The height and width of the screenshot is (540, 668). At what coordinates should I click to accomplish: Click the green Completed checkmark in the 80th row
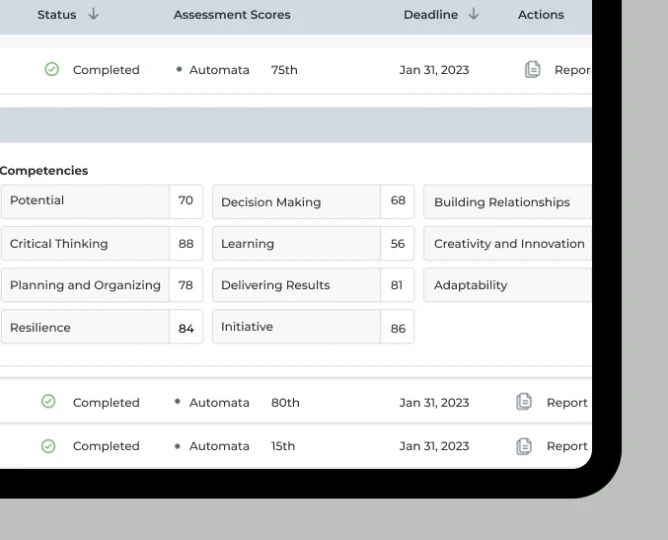pos(48,402)
